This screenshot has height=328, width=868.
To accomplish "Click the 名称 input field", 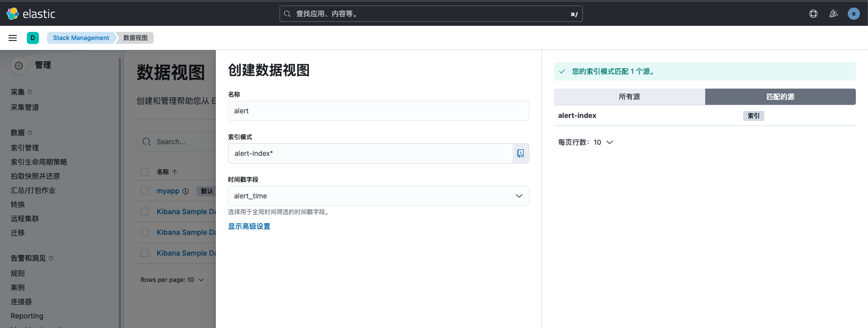I will 378,111.
